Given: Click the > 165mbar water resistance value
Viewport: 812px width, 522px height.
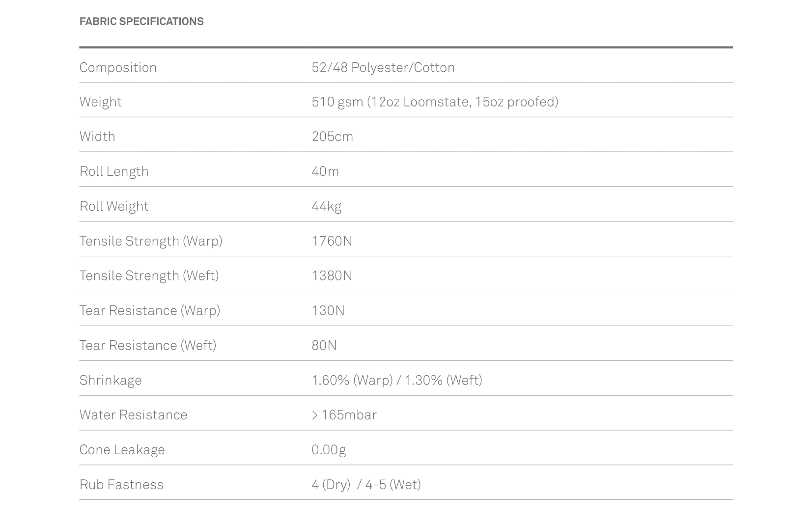Looking at the screenshot, I should pos(344,415).
